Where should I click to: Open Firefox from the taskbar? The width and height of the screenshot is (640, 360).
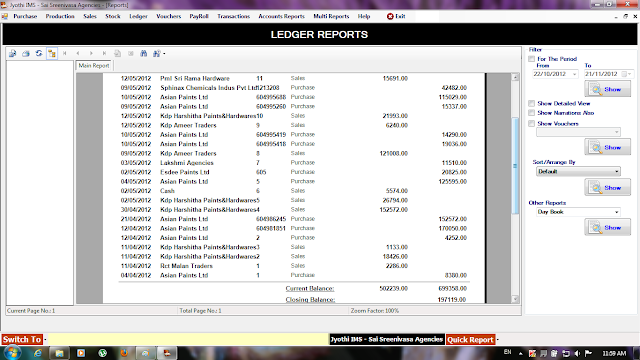point(124,353)
